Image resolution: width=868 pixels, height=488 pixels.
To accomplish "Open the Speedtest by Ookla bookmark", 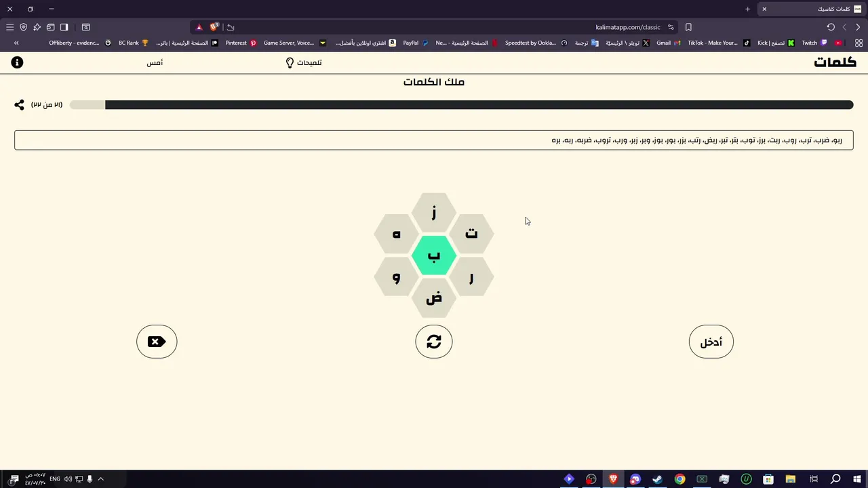I will (536, 43).
